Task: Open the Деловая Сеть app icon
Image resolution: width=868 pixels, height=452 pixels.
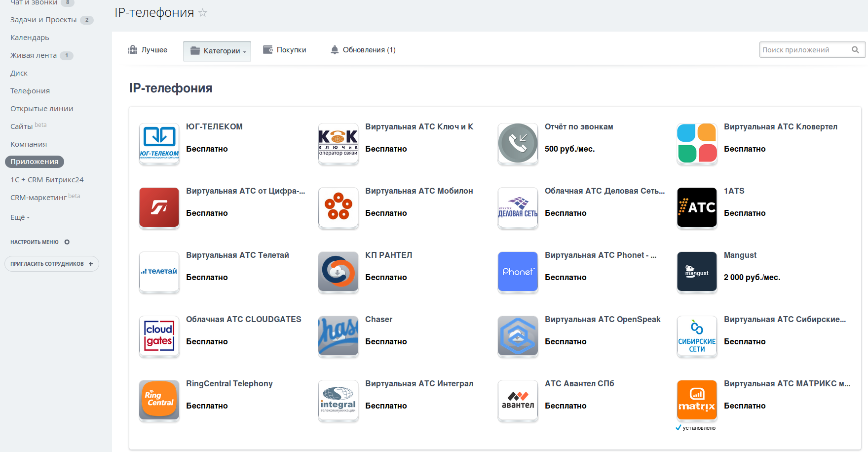Action: pyautogui.click(x=518, y=207)
